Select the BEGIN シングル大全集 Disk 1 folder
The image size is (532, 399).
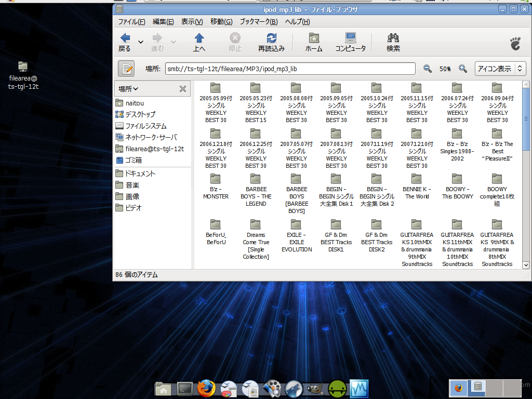[x=336, y=190]
